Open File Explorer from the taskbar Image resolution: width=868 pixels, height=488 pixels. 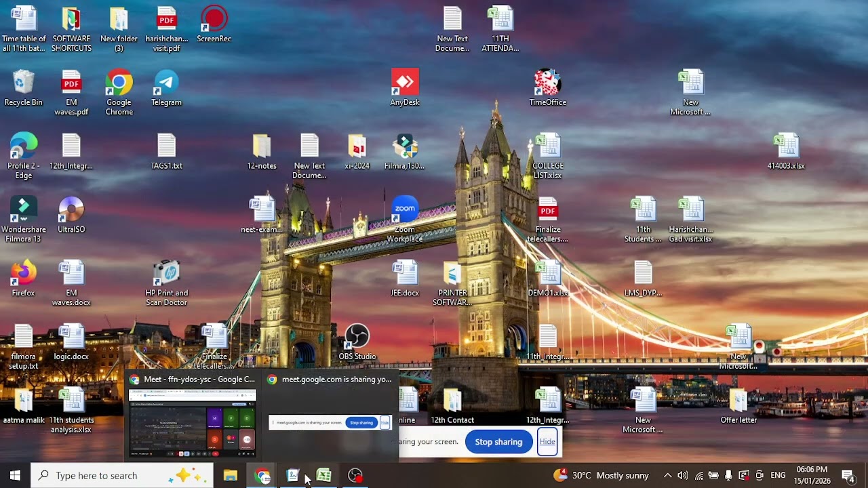coord(231,476)
